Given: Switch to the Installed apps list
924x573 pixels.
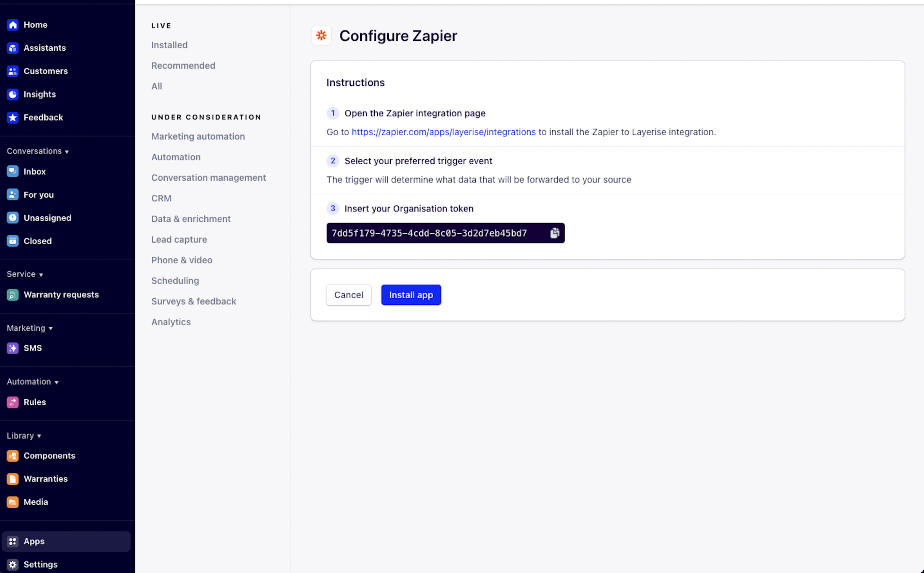Looking at the screenshot, I should (x=169, y=45).
